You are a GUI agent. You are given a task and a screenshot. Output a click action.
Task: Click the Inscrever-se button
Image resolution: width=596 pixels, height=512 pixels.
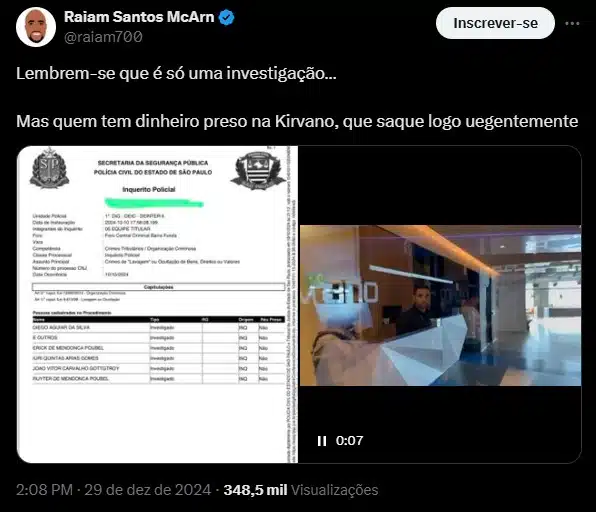coord(495,23)
